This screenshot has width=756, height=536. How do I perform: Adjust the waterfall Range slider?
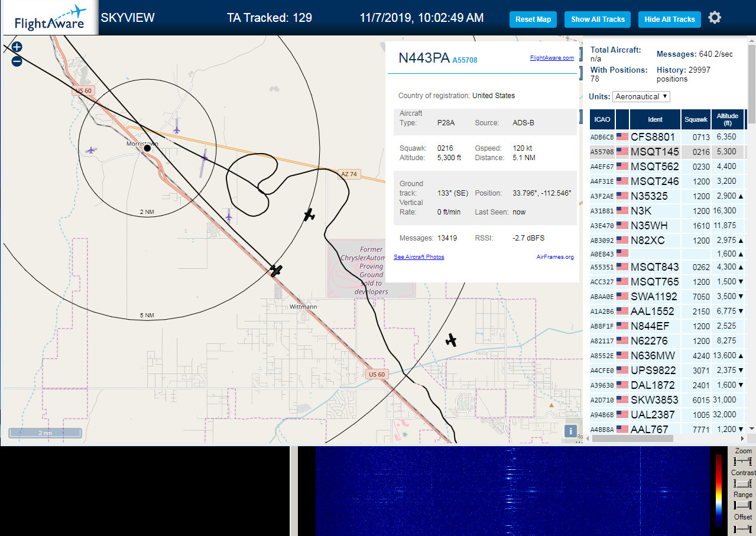(742, 505)
